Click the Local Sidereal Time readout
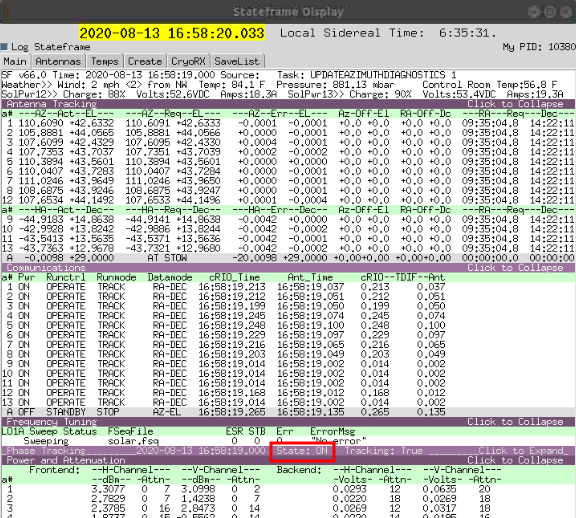The width and height of the screenshot is (576, 518). tap(388, 33)
